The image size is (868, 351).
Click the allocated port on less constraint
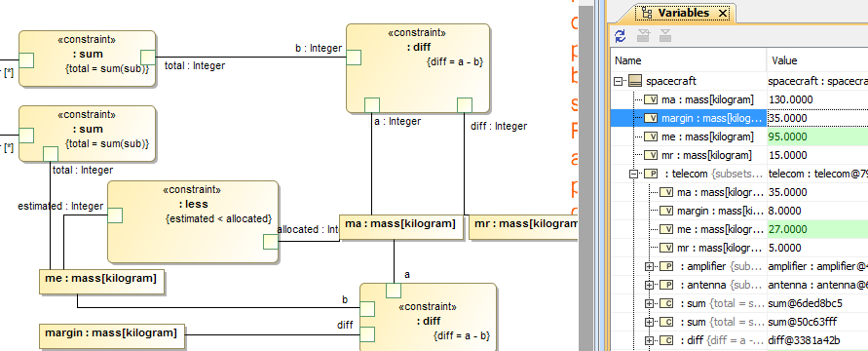(270, 242)
